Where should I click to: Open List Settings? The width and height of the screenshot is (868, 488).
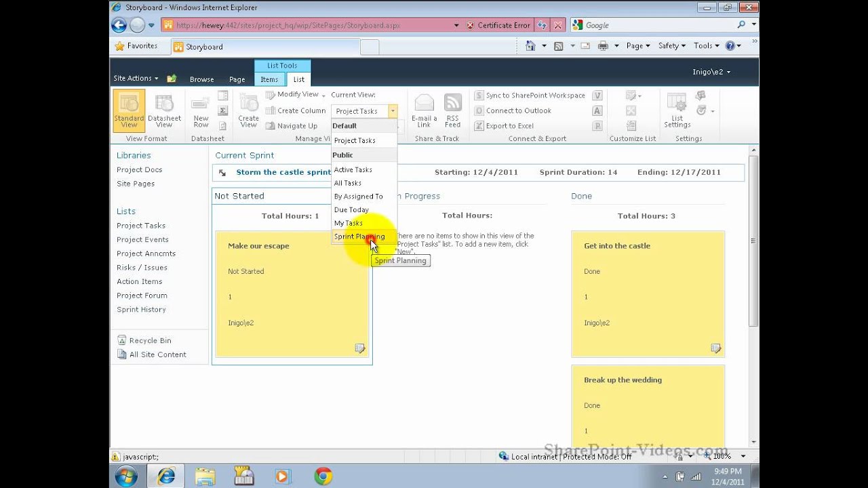click(677, 111)
